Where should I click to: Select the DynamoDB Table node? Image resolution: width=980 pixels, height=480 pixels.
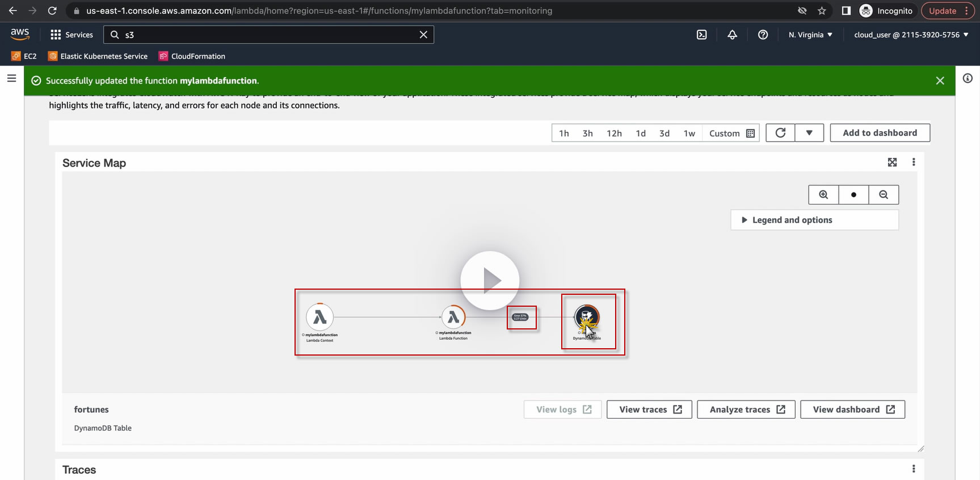(x=587, y=316)
